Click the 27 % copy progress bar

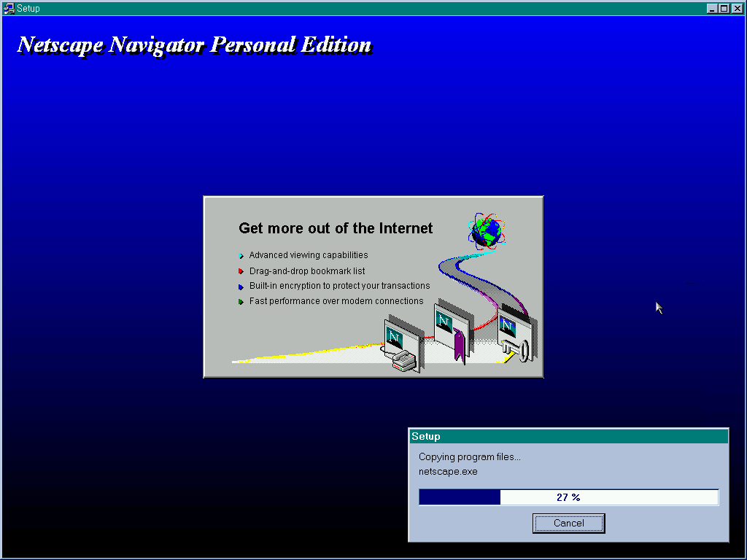pos(568,497)
